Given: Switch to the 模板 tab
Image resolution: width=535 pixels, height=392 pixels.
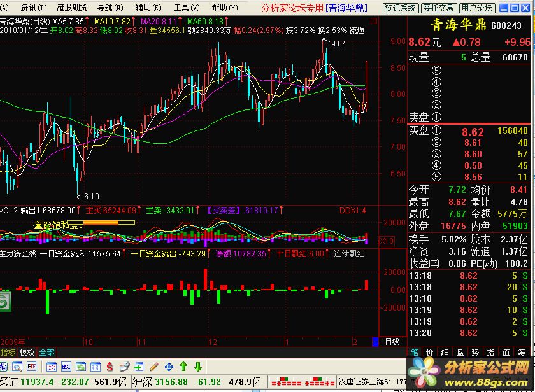Looking at the screenshot, I should pos(27,353).
